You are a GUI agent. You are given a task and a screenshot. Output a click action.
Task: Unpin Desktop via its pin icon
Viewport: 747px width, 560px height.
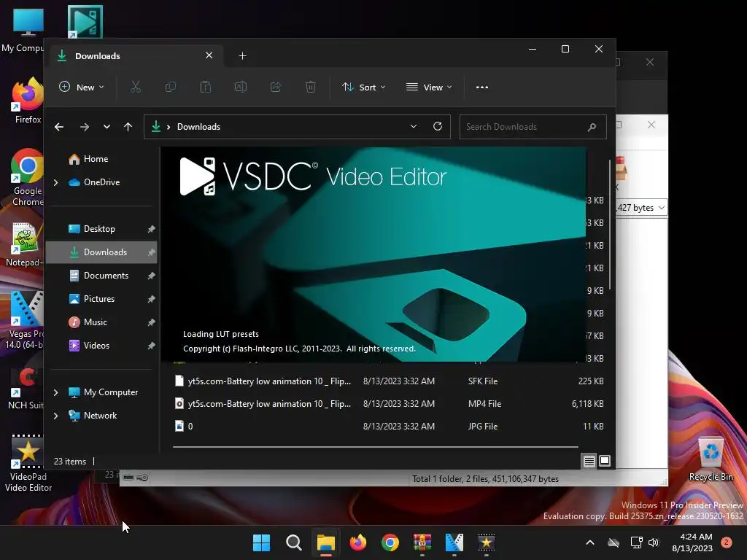pyautogui.click(x=151, y=229)
